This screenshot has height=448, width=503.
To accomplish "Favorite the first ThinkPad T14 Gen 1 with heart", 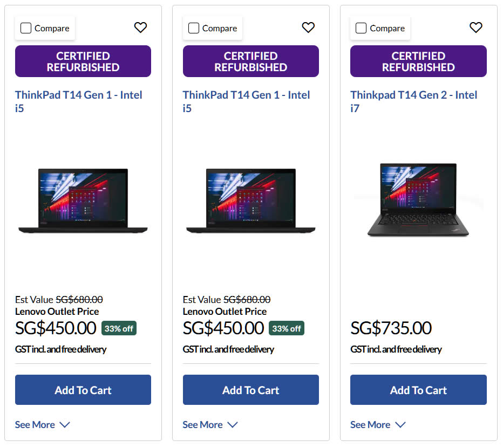I will (x=140, y=27).
